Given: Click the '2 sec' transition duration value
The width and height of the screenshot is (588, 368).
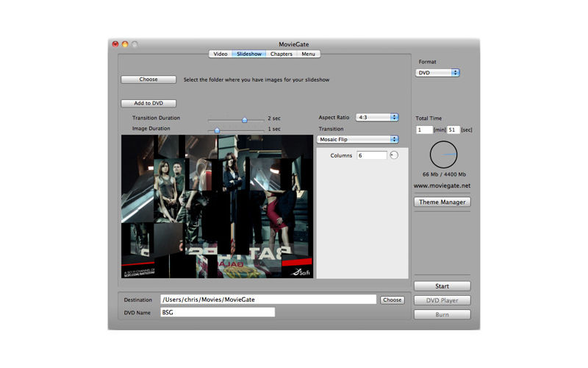Looking at the screenshot, I should (274, 118).
